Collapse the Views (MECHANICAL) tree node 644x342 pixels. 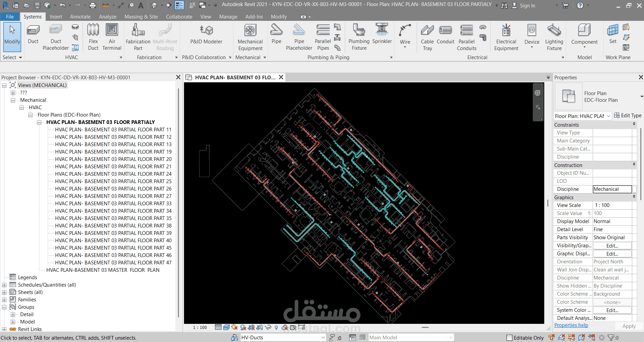tap(4, 85)
